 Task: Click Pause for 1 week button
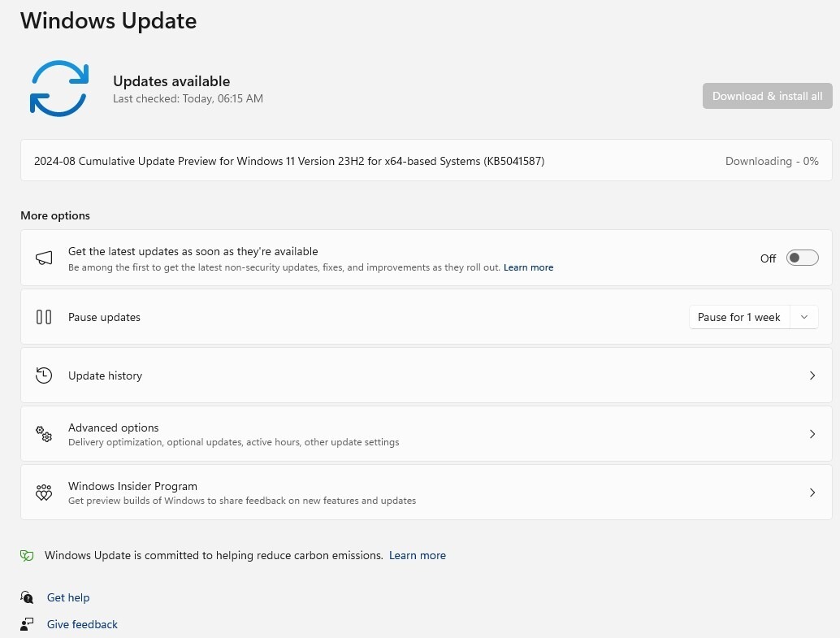(739, 317)
